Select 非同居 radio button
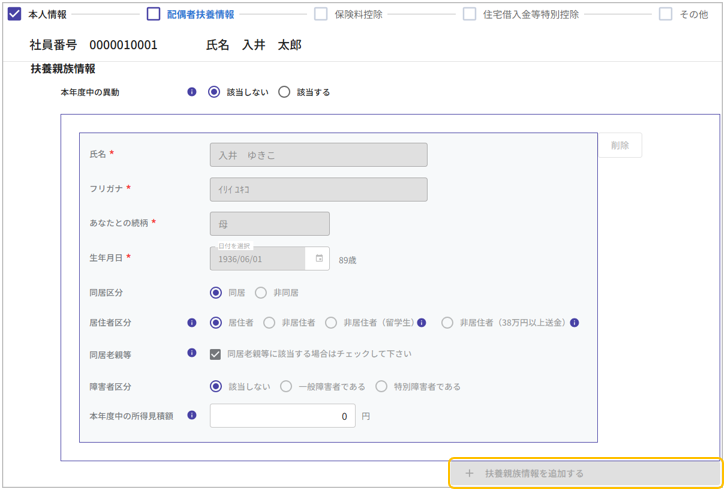This screenshot has height=491, width=727. [x=261, y=293]
